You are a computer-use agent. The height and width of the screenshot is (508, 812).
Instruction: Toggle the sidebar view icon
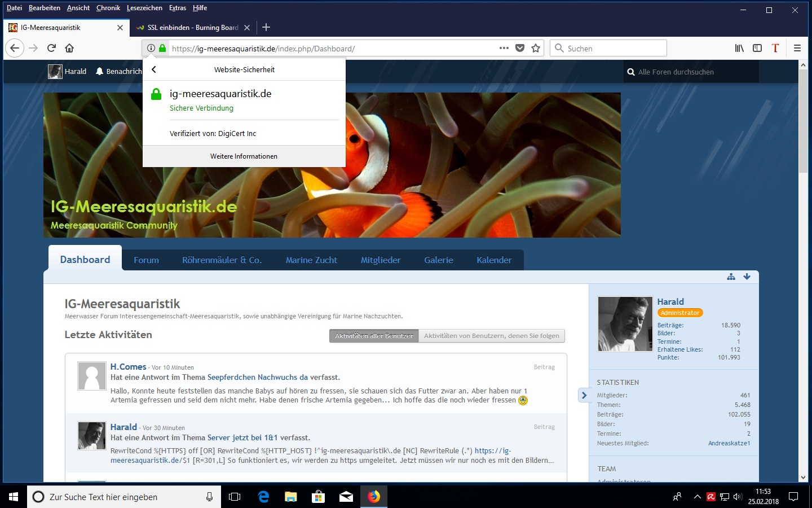[x=757, y=48]
